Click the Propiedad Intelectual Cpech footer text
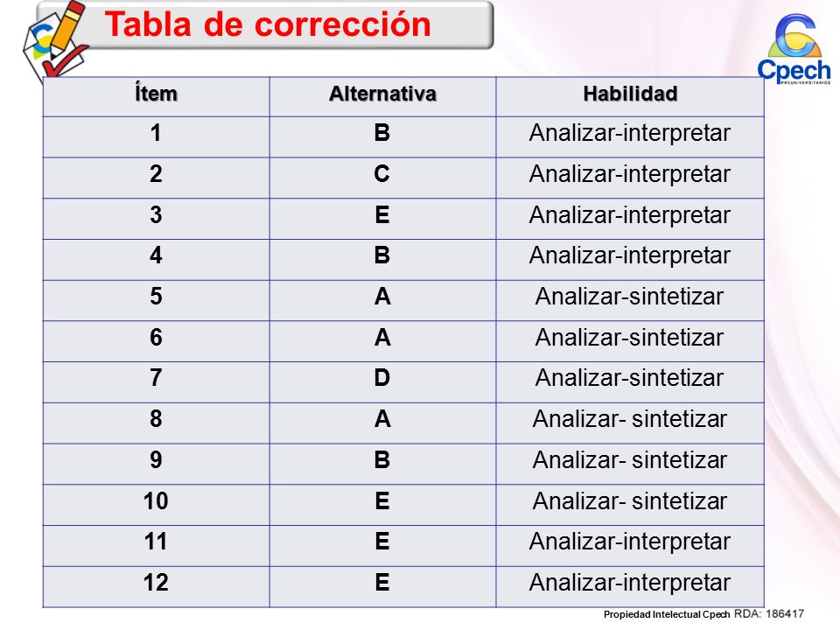This screenshot has height=630, width=840. (667, 614)
